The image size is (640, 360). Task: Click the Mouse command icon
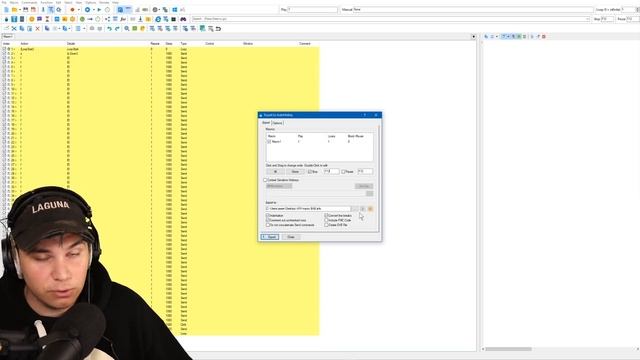[x=7, y=19]
